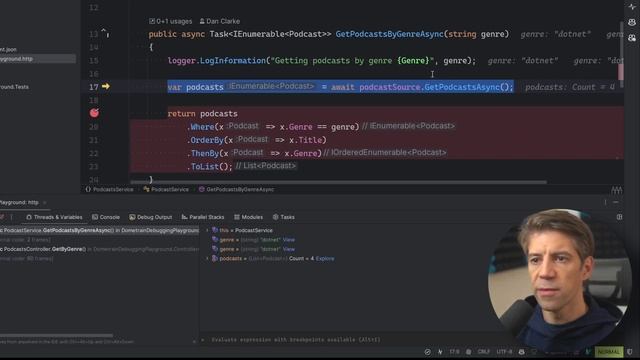
Task: Open the AI Assistant sparkle icon in right sidebar
Action: pyautogui.click(x=632, y=7)
